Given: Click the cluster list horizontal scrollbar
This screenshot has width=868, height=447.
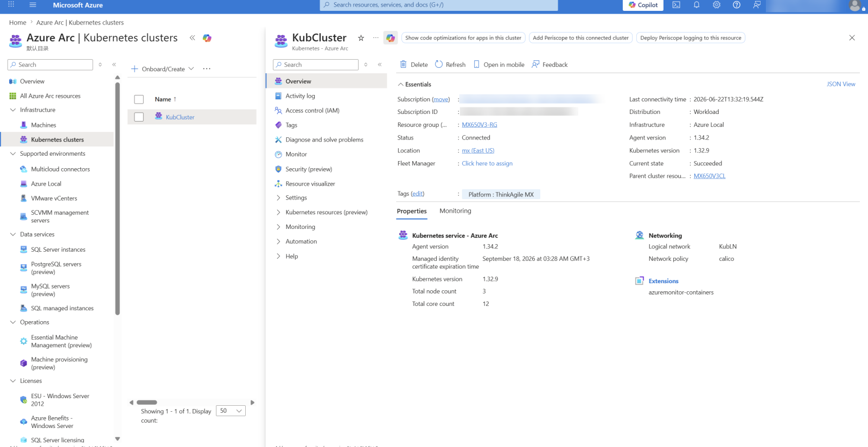Looking at the screenshot, I should tap(147, 403).
